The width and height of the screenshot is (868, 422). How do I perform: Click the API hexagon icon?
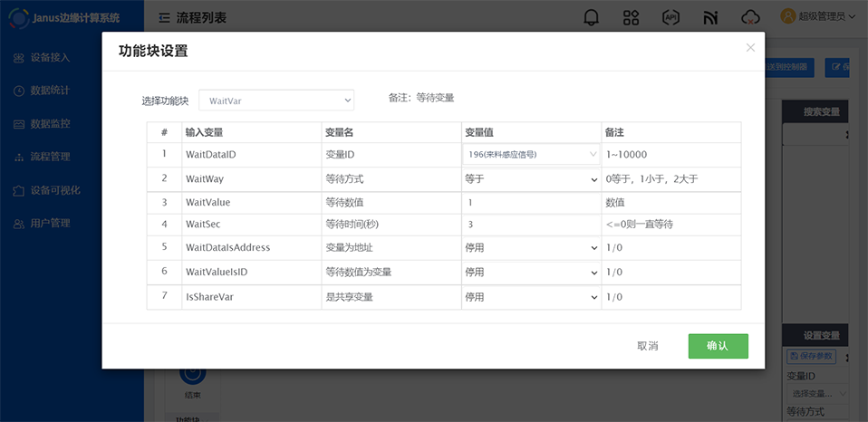(670, 18)
